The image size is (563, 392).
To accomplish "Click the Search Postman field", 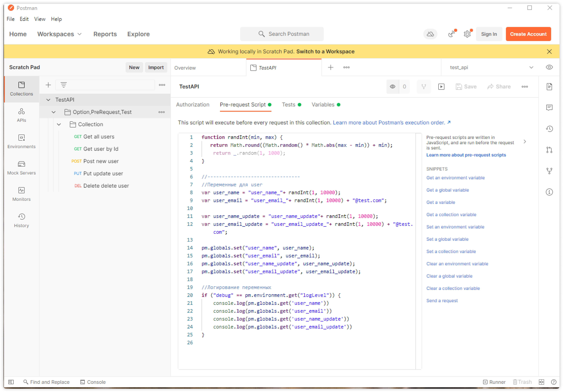I will [282, 34].
